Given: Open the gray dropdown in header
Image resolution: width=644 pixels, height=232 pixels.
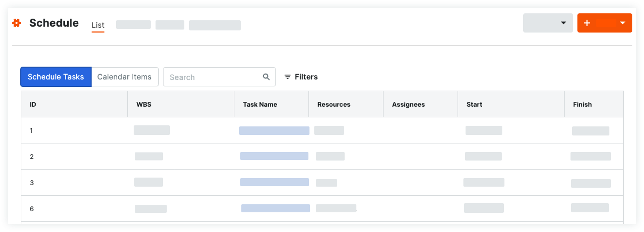Looking at the screenshot, I should 548,23.
